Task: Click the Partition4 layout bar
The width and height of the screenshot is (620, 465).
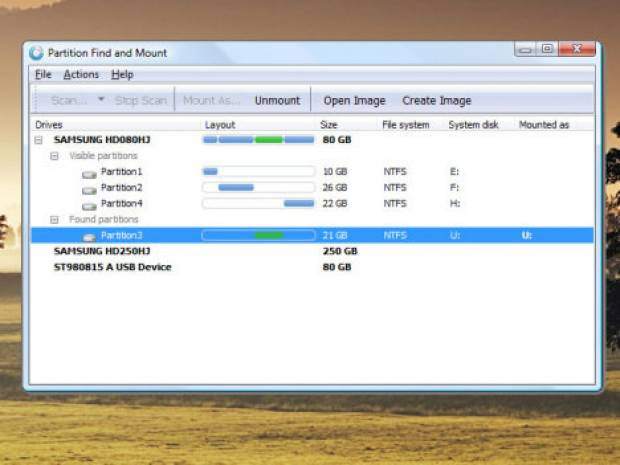Action: [259, 203]
